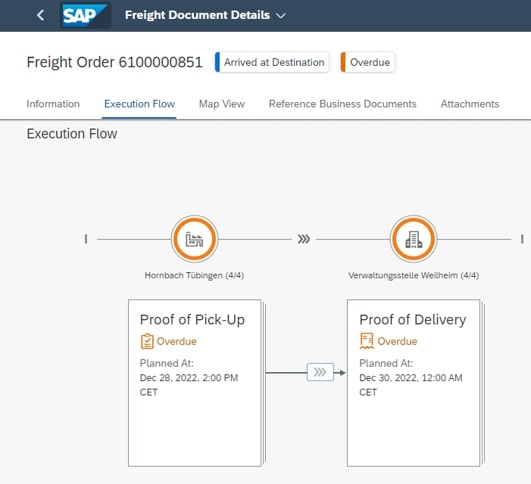The height and width of the screenshot is (484, 531).
Task: Click Dec 30, 2022, 12:00 AM planned time
Action: coord(411,378)
